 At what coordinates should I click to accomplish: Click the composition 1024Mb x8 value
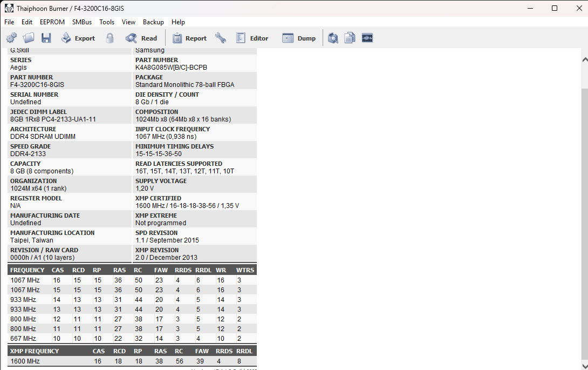point(183,119)
